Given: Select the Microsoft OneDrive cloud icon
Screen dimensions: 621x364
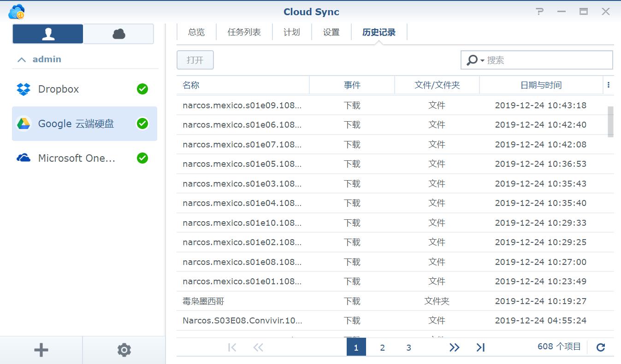Looking at the screenshot, I should [24, 158].
